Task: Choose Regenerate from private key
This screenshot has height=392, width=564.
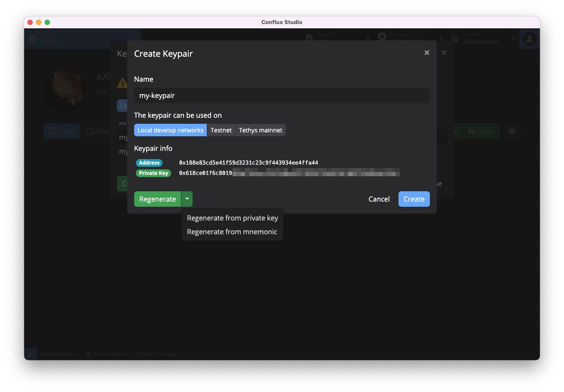Action: click(233, 218)
